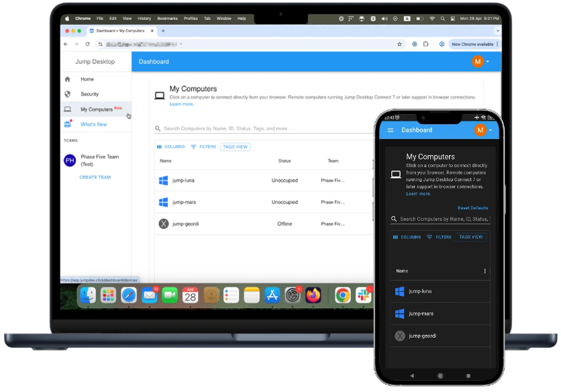Open the History menu

144,19
